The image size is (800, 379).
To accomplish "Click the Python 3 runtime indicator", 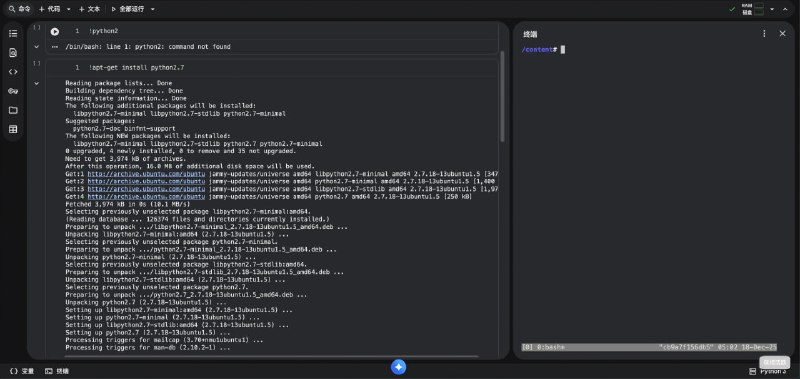I will point(768,371).
